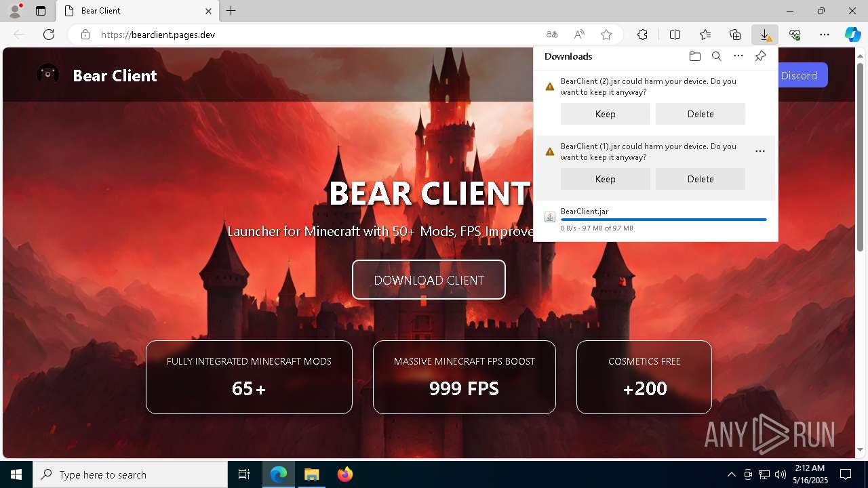Select the Fully Integrated Minecraft Mods card

pyautogui.click(x=249, y=377)
